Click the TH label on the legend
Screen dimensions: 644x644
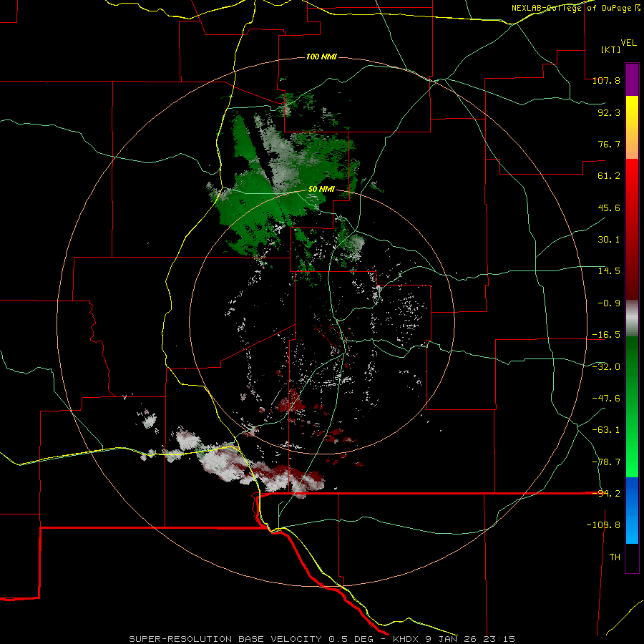[x=615, y=557]
